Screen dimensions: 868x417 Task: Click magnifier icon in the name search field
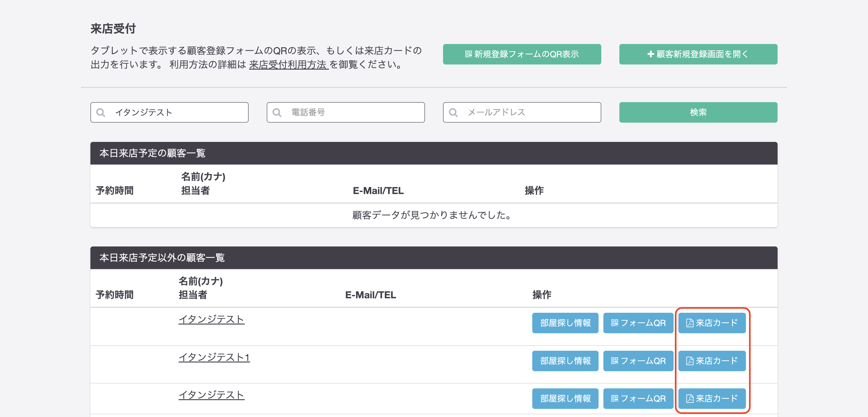tap(100, 112)
